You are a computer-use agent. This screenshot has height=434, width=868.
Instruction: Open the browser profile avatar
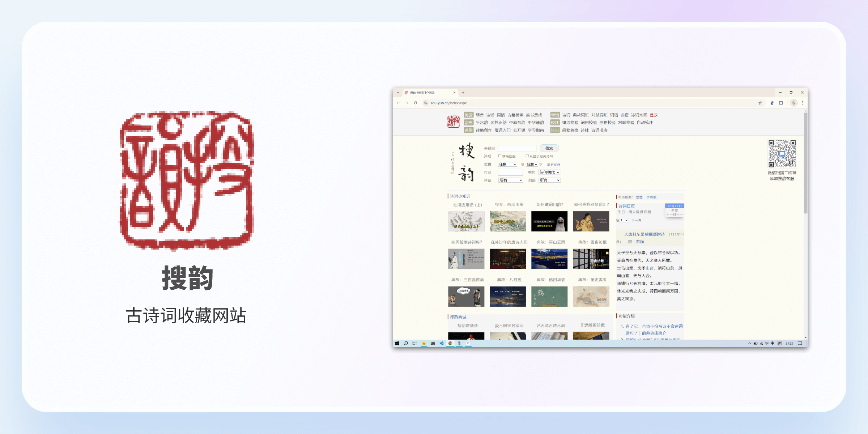pos(793,103)
